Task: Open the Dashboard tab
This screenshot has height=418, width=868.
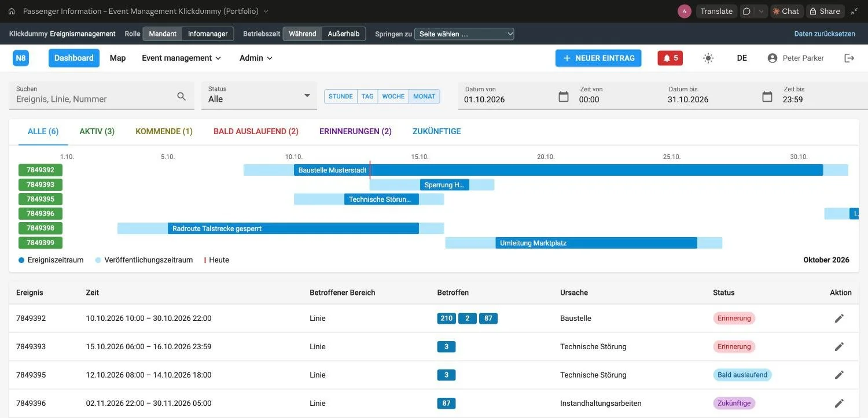Action: point(74,58)
